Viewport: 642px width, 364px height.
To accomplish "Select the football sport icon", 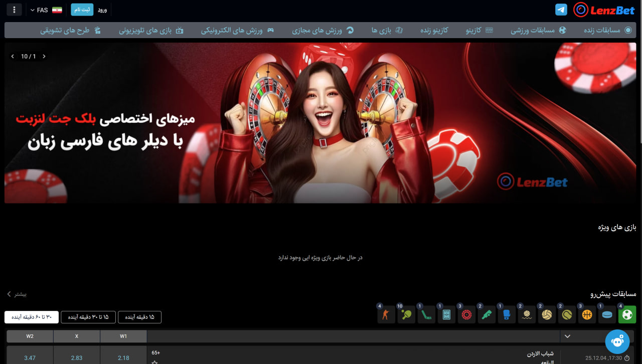I will (627, 315).
